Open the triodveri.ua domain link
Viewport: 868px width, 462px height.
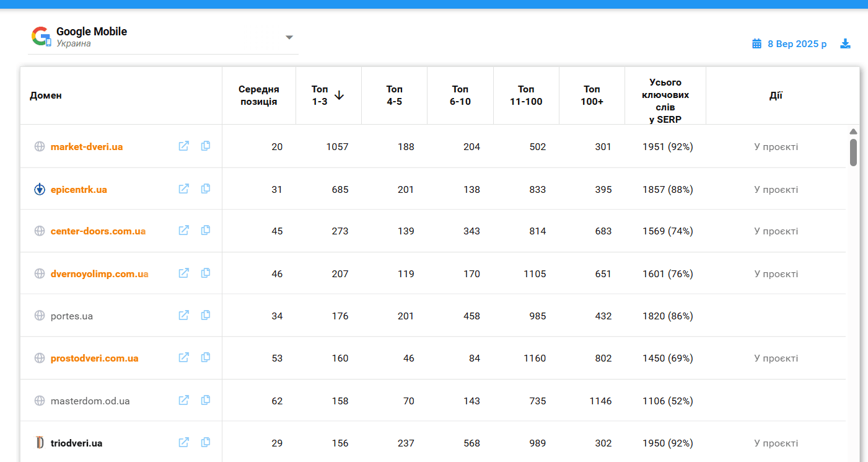[x=76, y=443]
